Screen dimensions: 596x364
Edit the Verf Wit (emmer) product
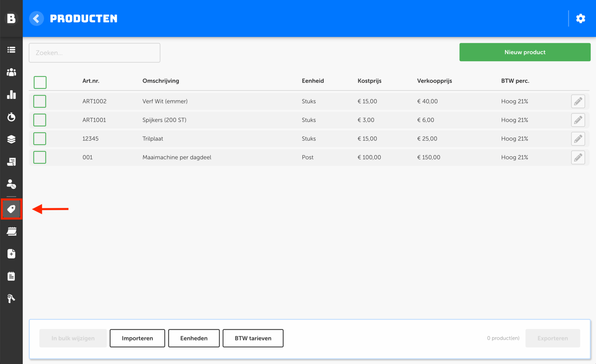(x=578, y=101)
